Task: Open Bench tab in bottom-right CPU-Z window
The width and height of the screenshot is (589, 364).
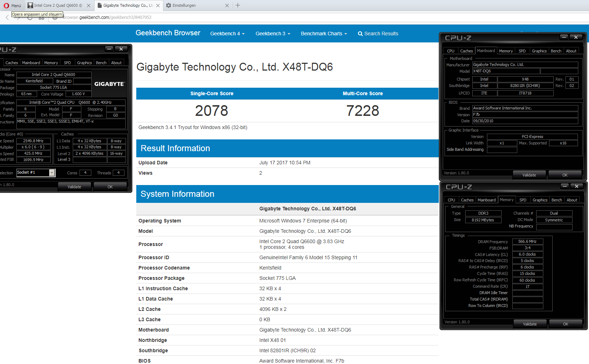Action: click(557, 200)
